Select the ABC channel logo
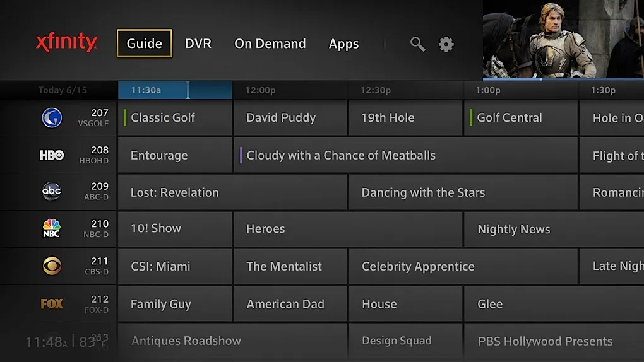The height and width of the screenshot is (362, 644). [52, 191]
